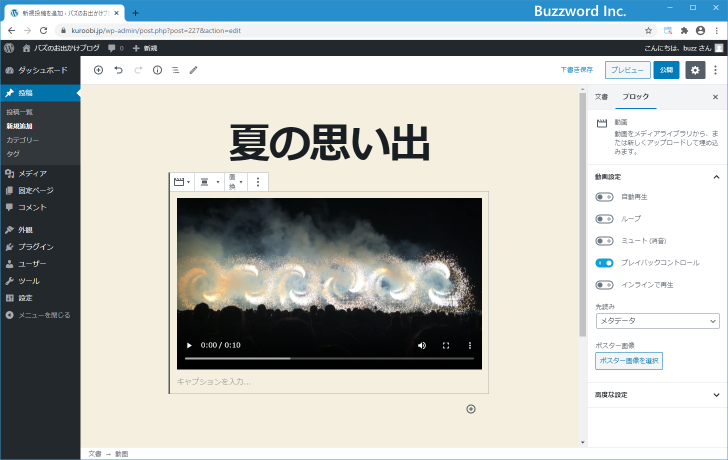
Task: Expand the 高度な設定 section
Action: click(657, 395)
